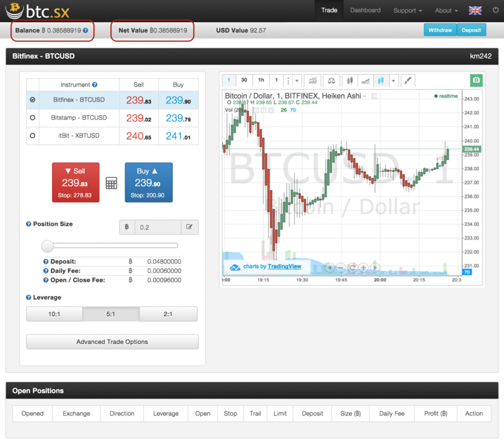This screenshot has height=443, width=504.
Task: Choose 5:1 leverage
Action: coord(111,314)
